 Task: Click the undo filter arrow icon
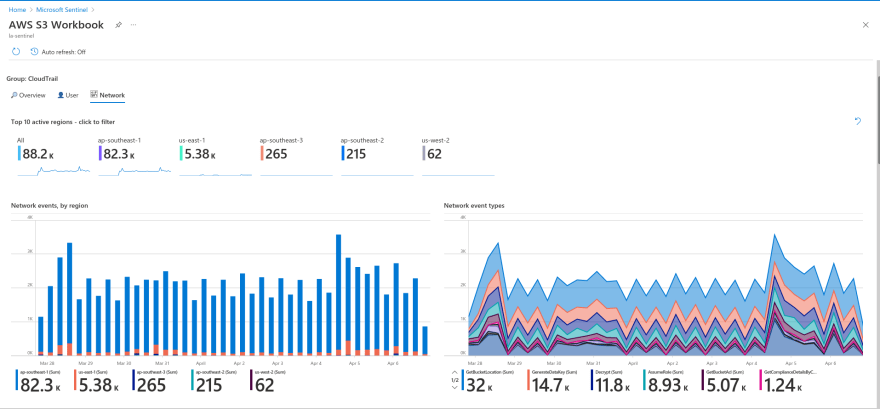click(858, 121)
